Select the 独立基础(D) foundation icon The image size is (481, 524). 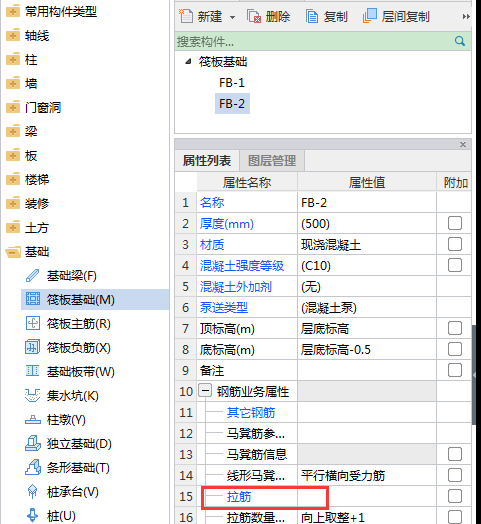33,443
